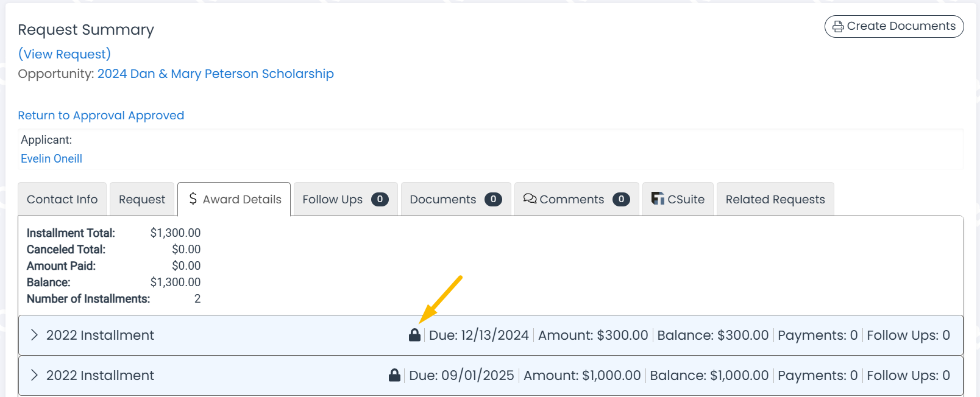This screenshot has width=980, height=397.
Task: Switch to the Contact Info tab
Action: (62, 199)
